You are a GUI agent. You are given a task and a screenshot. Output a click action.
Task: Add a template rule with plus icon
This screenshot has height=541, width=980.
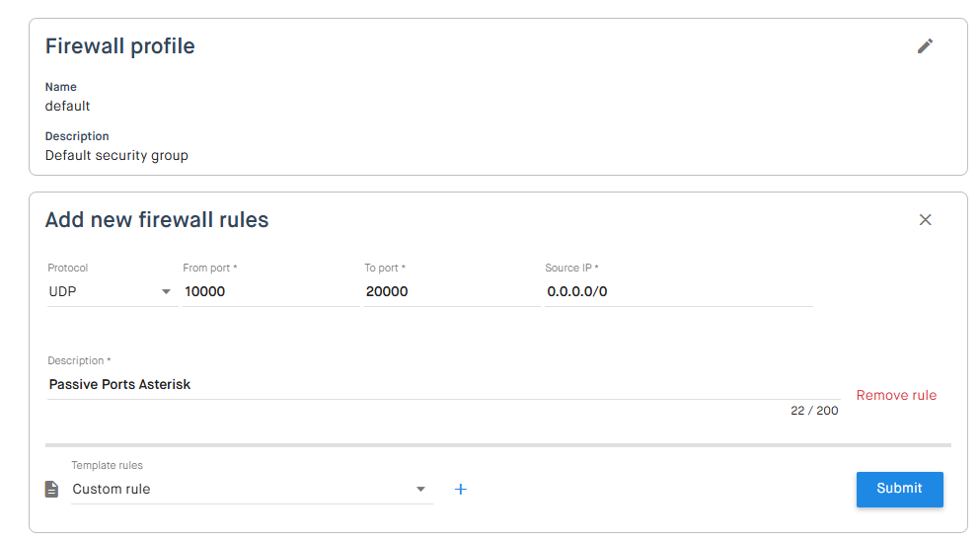pyautogui.click(x=461, y=489)
